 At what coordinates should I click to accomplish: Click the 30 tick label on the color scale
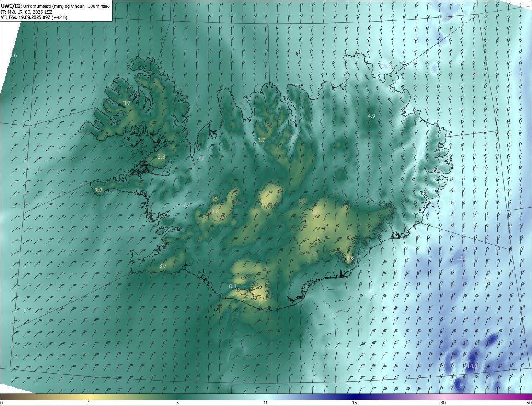coord(443,403)
